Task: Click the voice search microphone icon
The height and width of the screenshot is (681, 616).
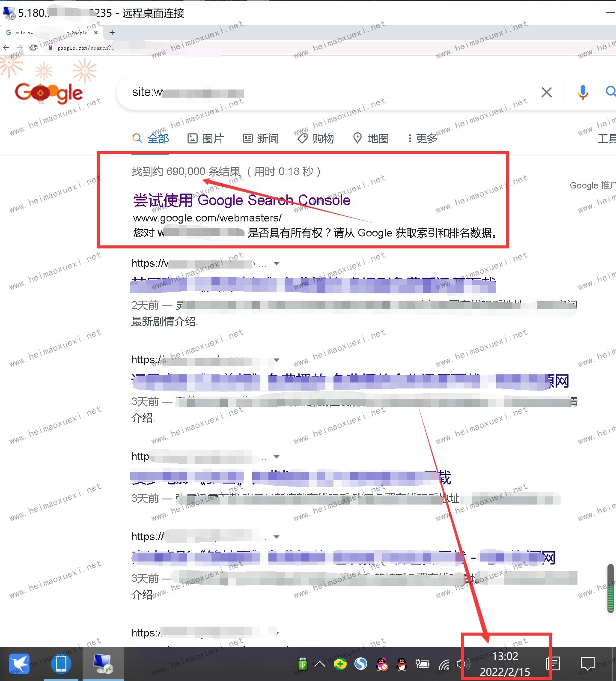Action: click(x=583, y=92)
